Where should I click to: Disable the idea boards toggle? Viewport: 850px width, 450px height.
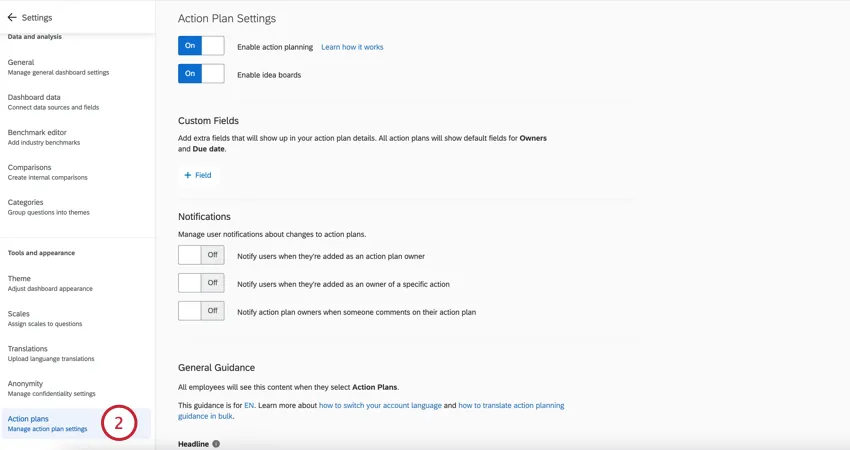click(201, 74)
